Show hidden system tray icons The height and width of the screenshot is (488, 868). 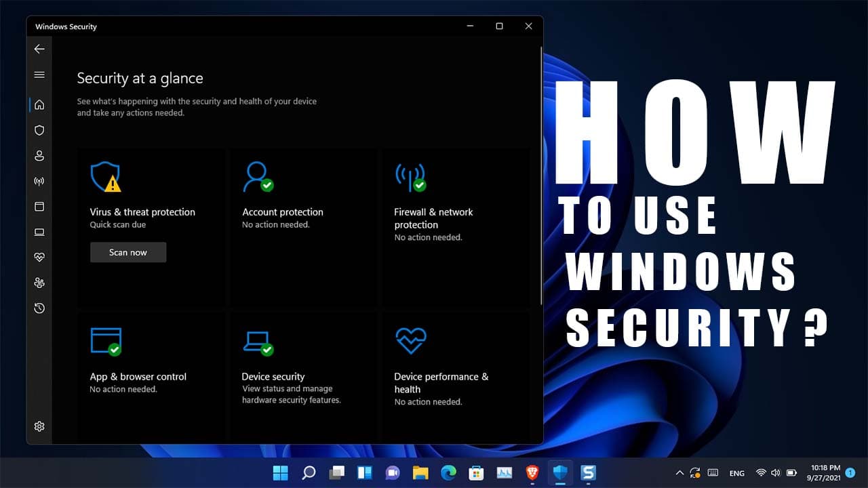pyautogui.click(x=679, y=473)
